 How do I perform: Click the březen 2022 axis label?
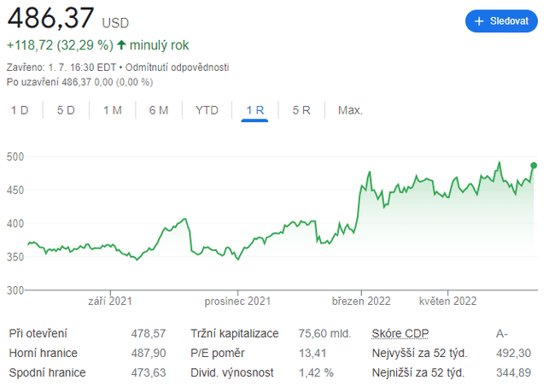361,301
